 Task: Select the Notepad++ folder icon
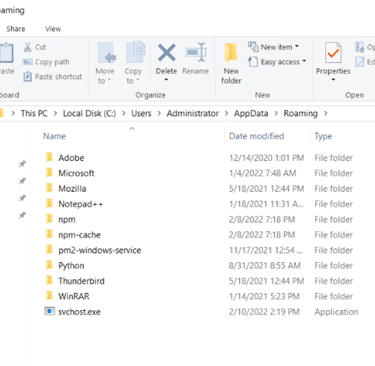(49, 203)
